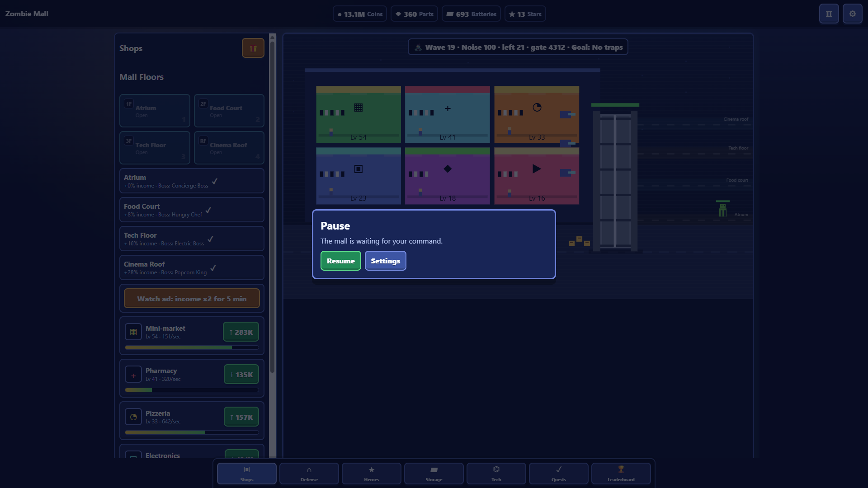Click the Pharmacy plus icon
This screenshot has width=868, height=488.
point(133,375)
